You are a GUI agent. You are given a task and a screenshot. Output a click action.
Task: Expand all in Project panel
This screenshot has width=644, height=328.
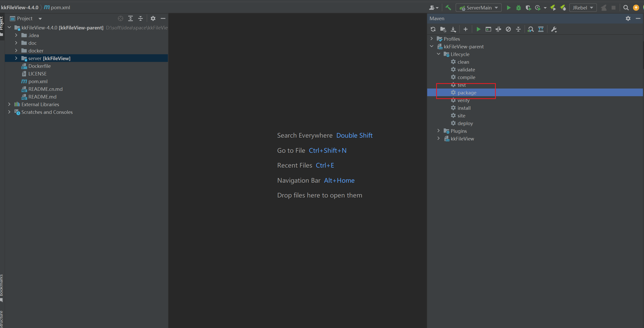click(131, 18)
